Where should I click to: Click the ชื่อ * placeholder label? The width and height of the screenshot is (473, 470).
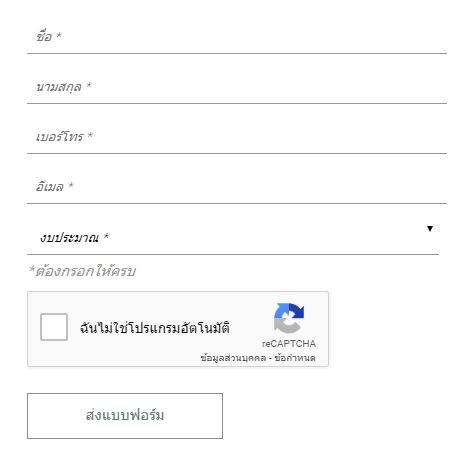click(x=49, y=36)
